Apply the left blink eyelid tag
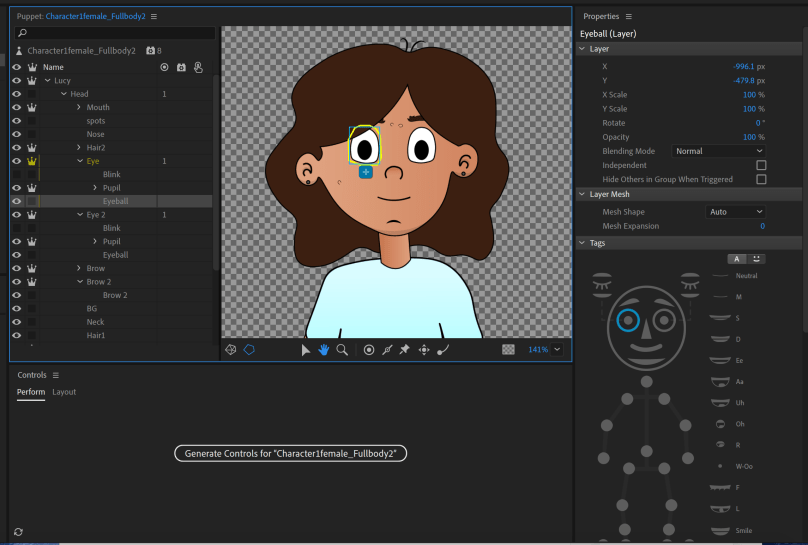Image resolution: width=808 pixels, height=545 pixels. [602, 285]
